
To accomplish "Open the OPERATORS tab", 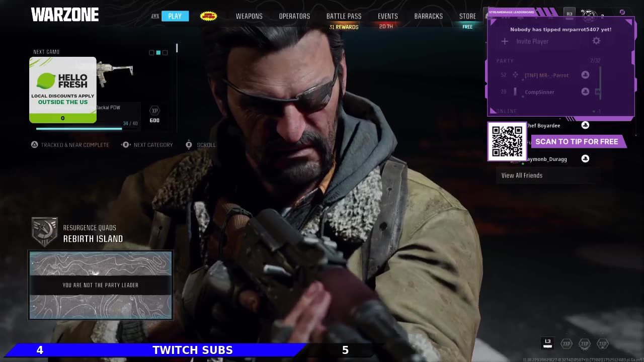I will coord(294,16).
